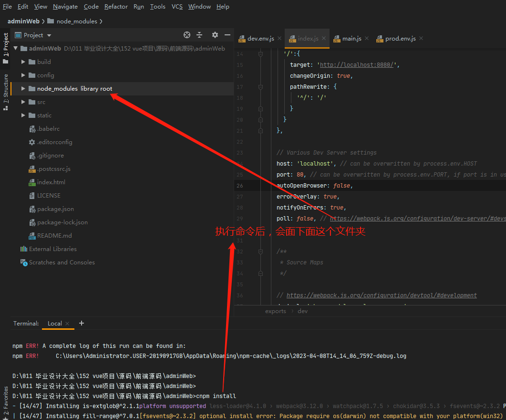The height and width of the screenshot is (420, 506).
Task: Open the View menu
Action: 41,7
